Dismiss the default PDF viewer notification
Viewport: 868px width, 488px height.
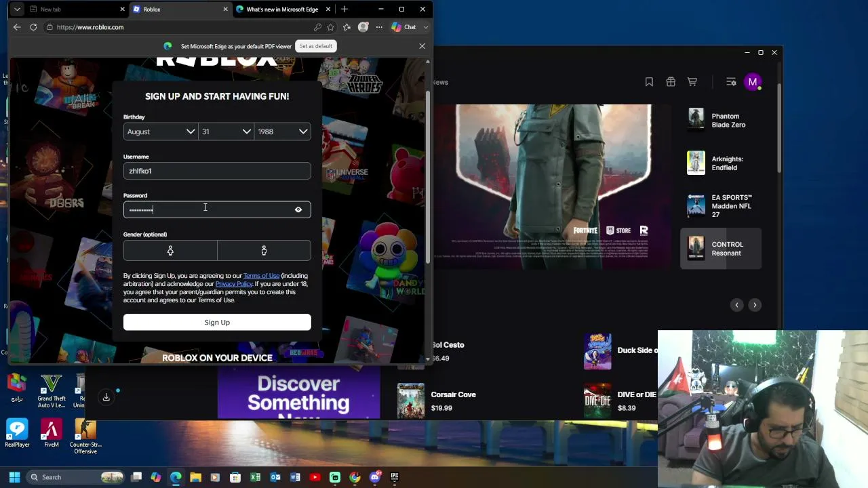422,46
